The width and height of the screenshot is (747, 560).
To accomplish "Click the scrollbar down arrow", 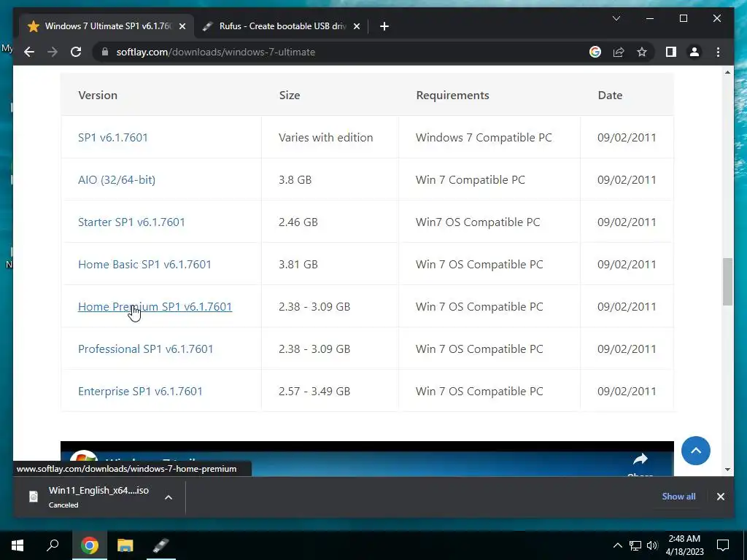I will pos(727,470).
